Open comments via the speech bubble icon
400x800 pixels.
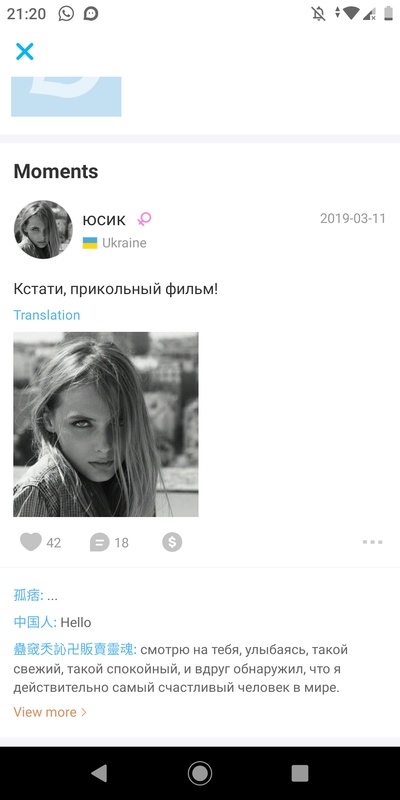tap(99, 542)
